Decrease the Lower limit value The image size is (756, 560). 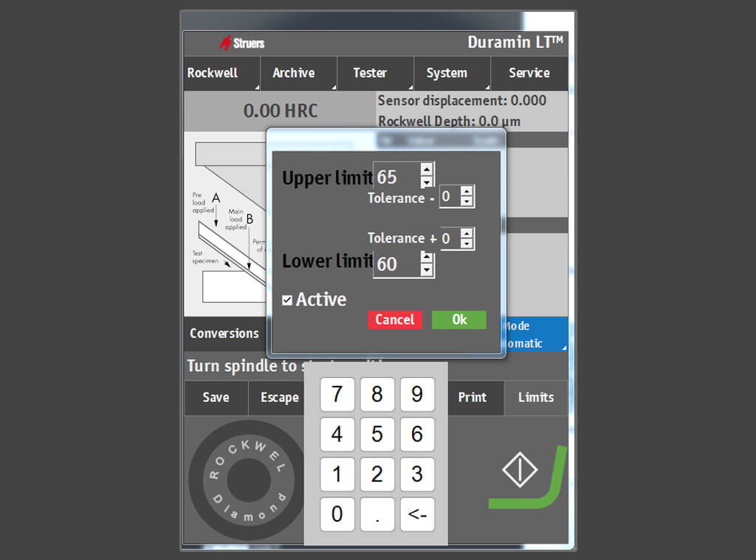tap(427, 270)
